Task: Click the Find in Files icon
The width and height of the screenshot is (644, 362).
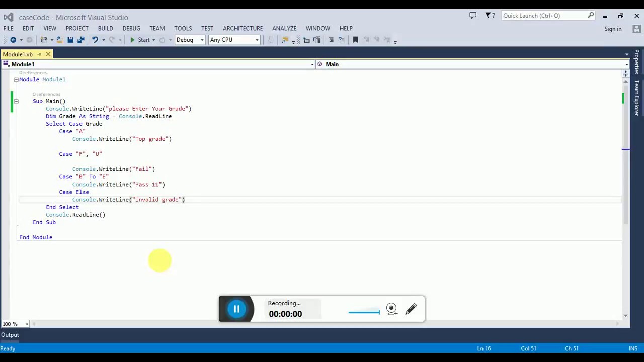Action: (285, 40)
